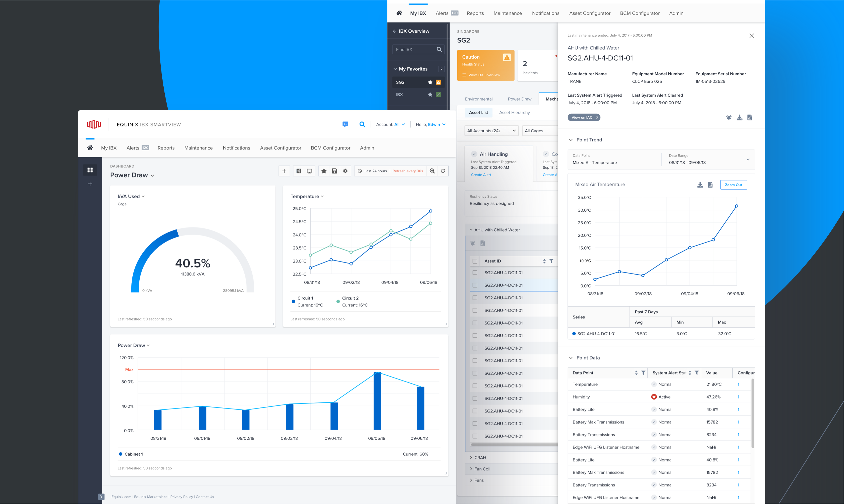
Task: Download asset data via header download icon
Action: [739, 118]
